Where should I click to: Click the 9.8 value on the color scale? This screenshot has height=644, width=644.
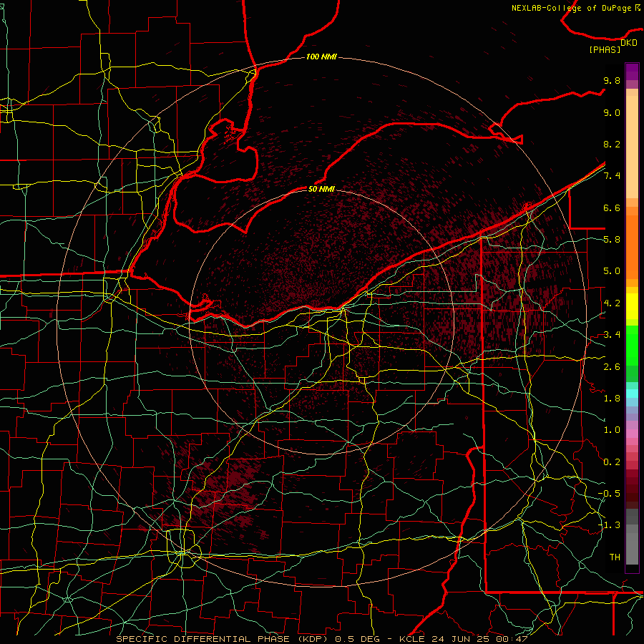612,80
